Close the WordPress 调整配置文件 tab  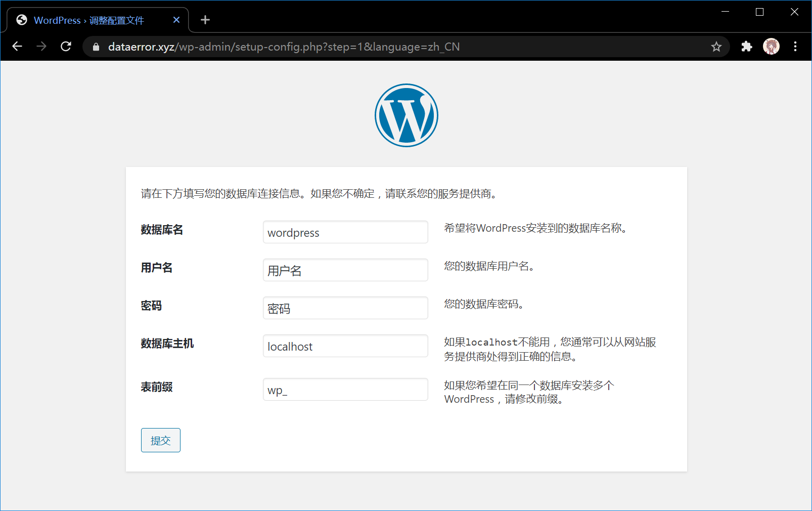176,20
